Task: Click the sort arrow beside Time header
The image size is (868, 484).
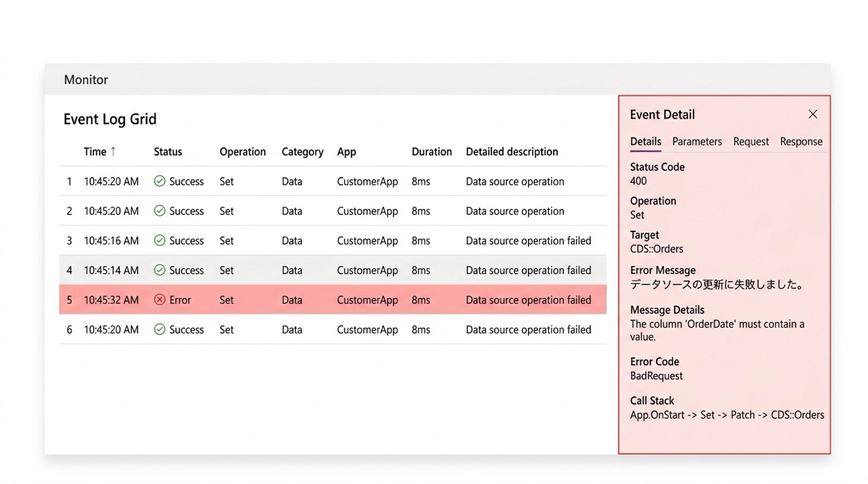Action: tap(113, 152)
